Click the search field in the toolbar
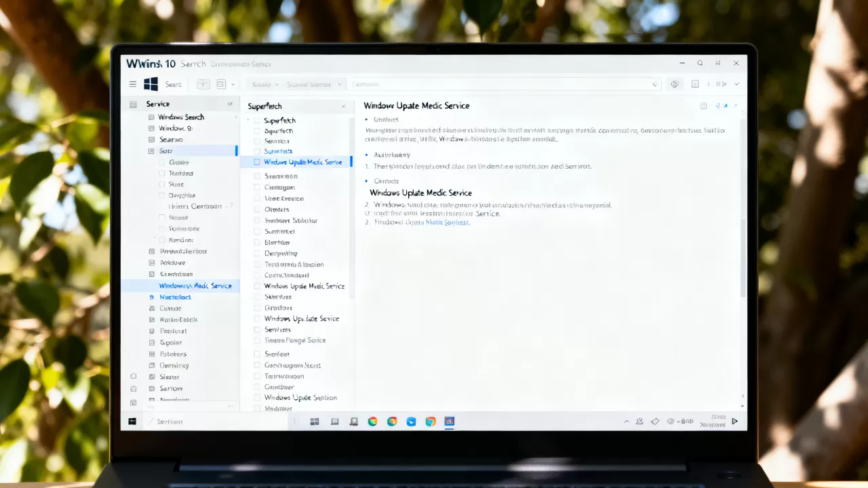This screenshot has width=868, height=488. coord(504,85)
